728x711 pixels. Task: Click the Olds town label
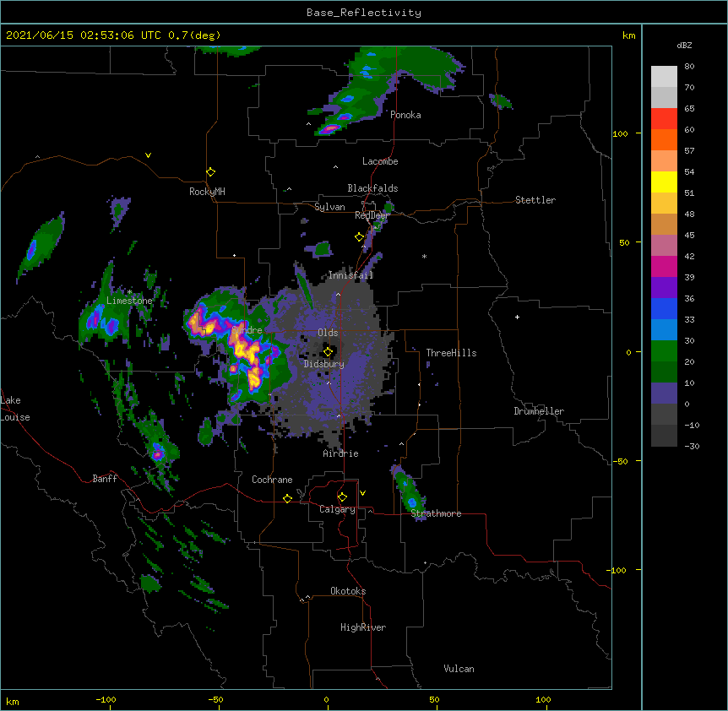point(328,333)
